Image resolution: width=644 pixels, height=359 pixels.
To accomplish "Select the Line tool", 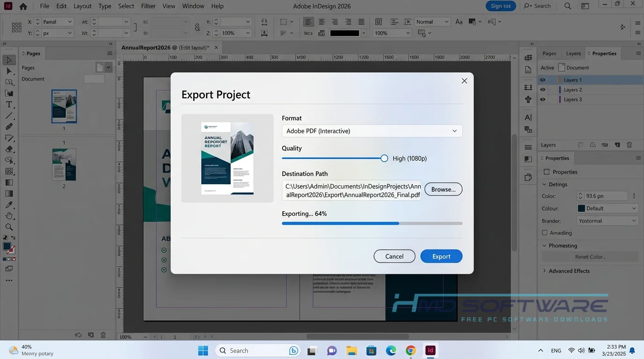I will 9,115.
